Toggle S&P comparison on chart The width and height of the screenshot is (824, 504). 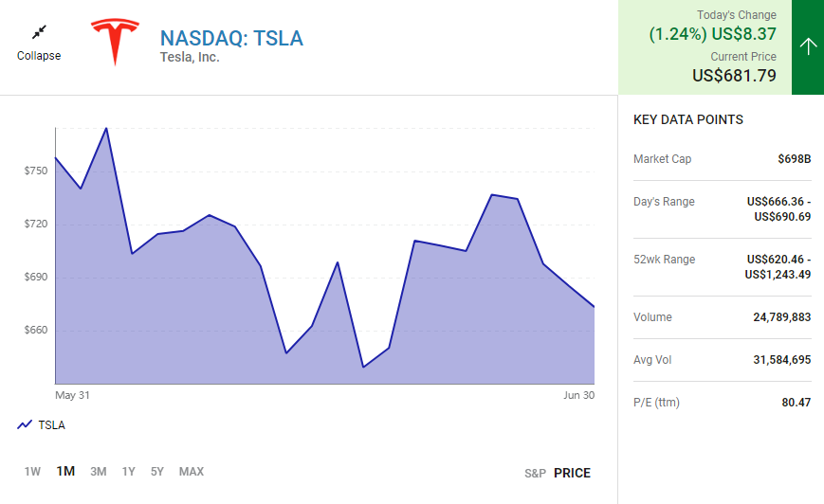[x=535, y=473]
